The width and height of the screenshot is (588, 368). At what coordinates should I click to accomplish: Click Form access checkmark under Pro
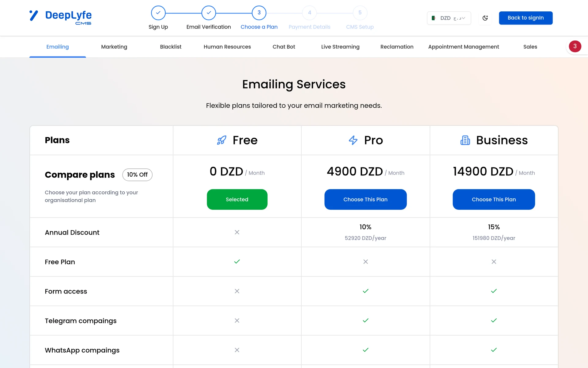coord(366,291)
